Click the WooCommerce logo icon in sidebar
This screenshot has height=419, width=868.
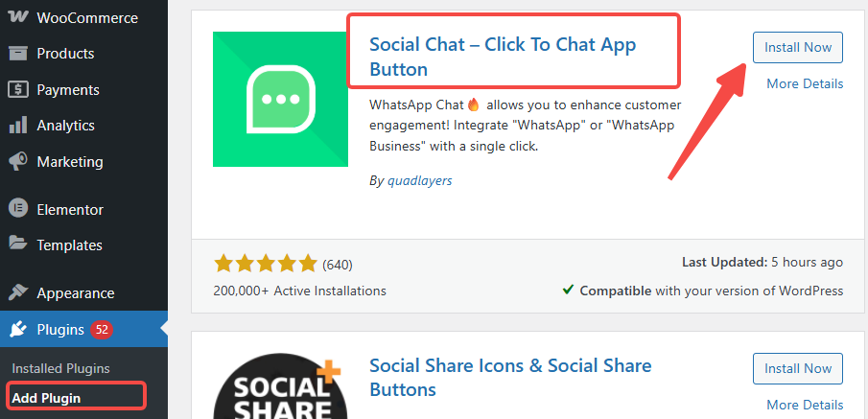17,17
